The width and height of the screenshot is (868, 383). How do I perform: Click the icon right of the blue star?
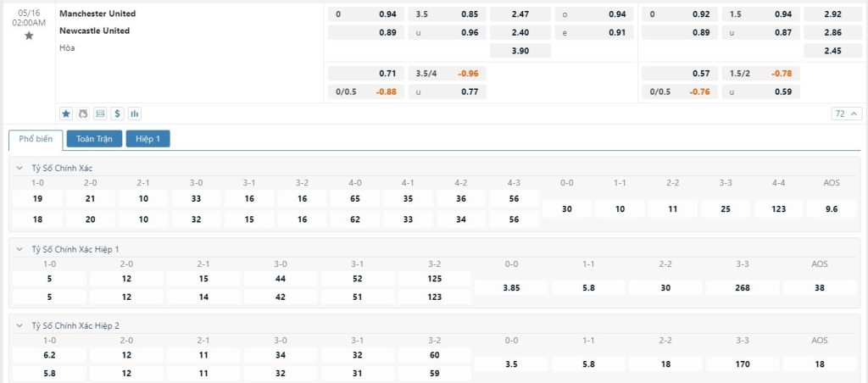tap(83, 113)
